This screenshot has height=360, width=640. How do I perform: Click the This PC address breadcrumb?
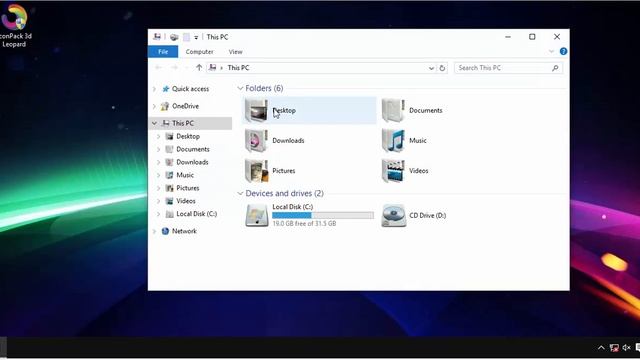point(238,68)
